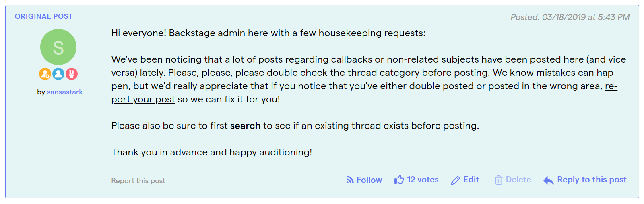The image size is (644, 204).
Task: Click the Follow text label
Action: tap(369, 180)
